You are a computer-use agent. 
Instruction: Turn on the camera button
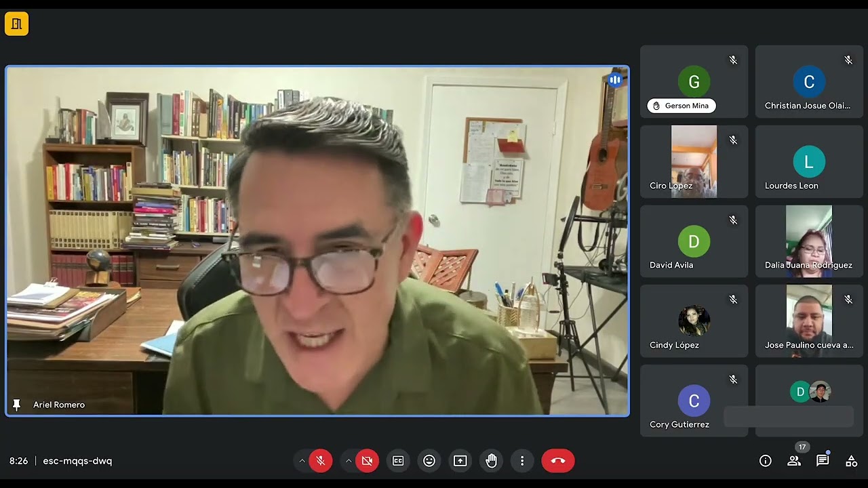tap(367, 461)
